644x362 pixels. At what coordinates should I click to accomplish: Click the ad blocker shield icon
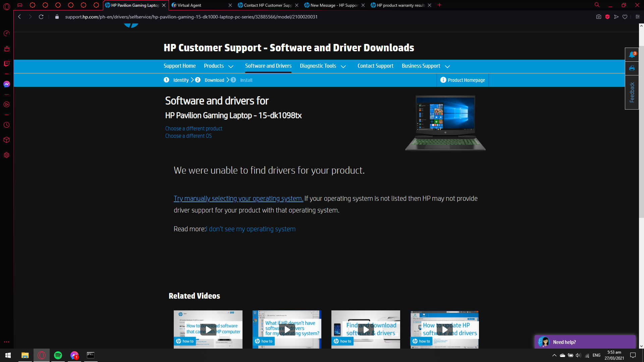pos(607,17)
